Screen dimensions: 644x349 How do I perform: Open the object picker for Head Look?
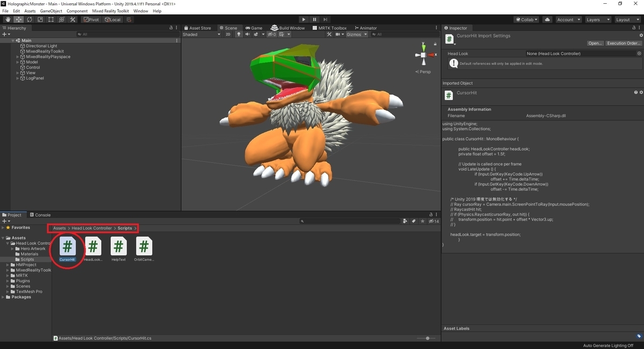(x=639, y=54)
